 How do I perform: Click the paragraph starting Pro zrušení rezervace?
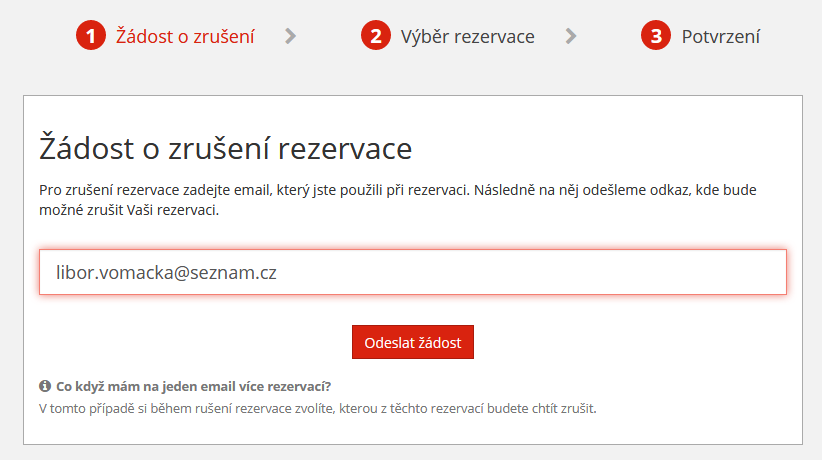[x=397, y=200]
